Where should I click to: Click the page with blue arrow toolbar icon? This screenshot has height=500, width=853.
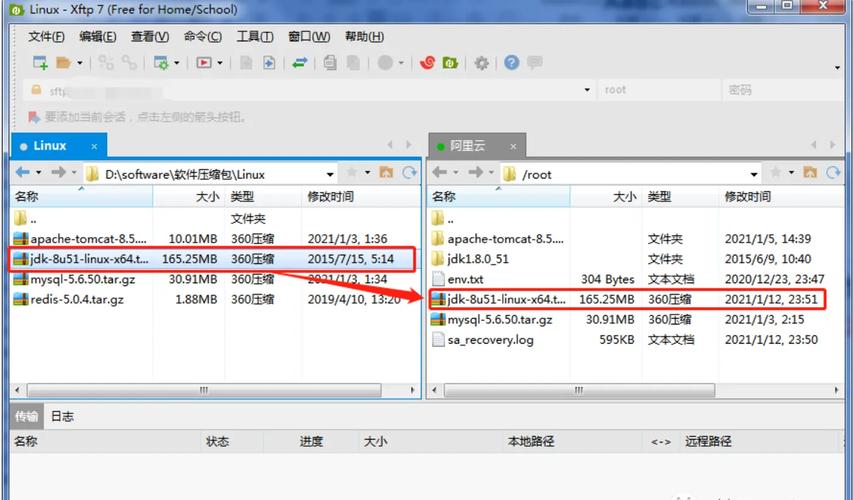click(x=269, y=63)
